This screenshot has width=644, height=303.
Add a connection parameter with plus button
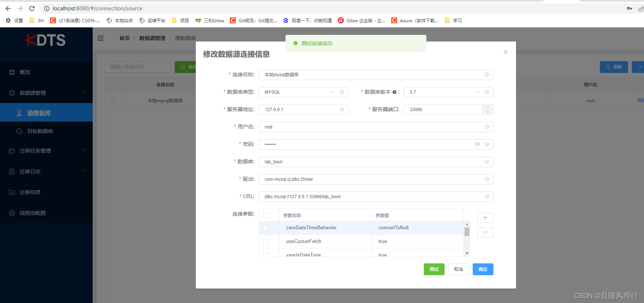485,218
